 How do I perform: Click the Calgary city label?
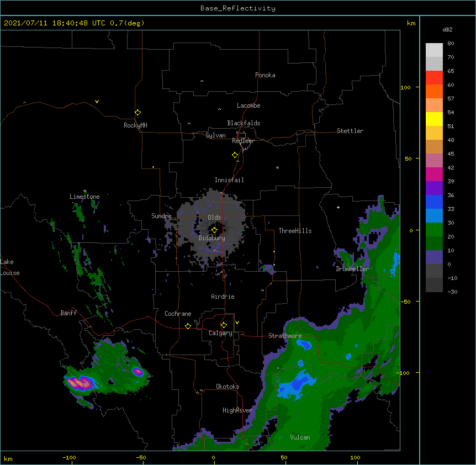(220, 333)
